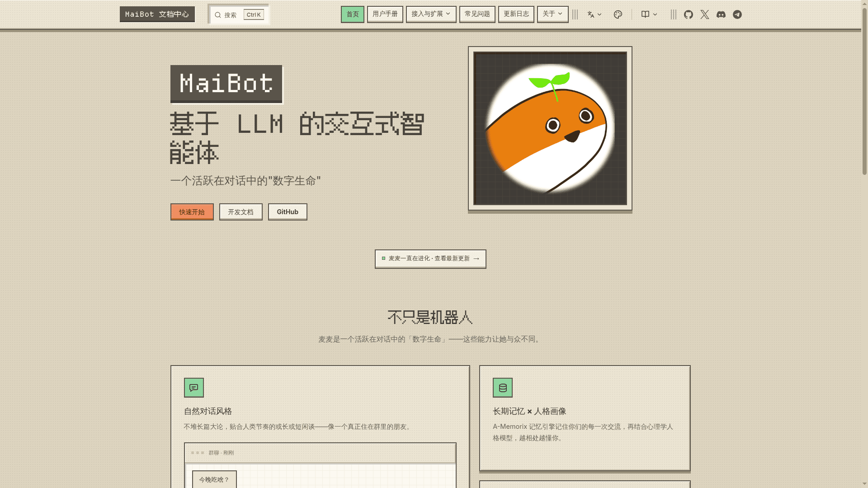Open the X (Twitter) social icon

pos(705,14)
